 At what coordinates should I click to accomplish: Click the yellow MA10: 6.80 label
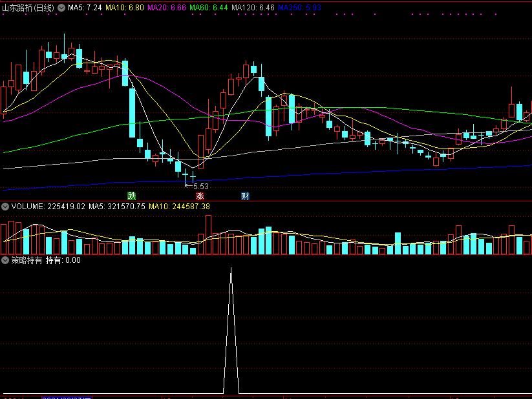coord(125,8)
